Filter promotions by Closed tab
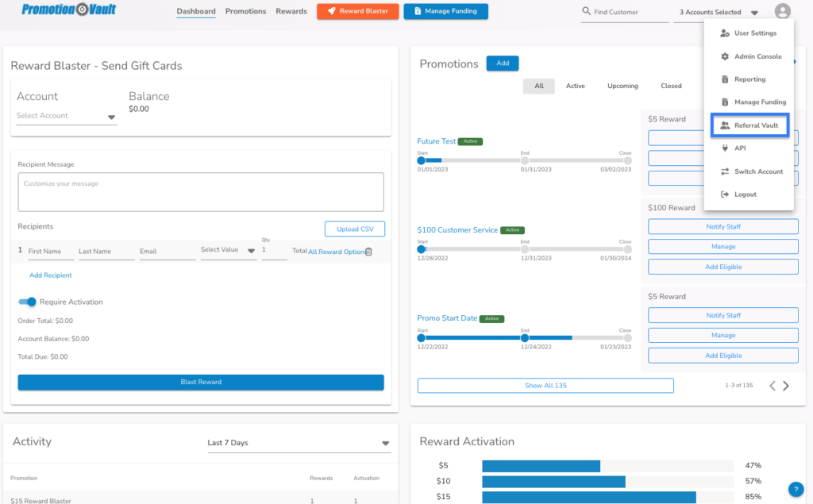Image resolution: width=813 pixels, height=504 pixels. click(x=671, y=86)
